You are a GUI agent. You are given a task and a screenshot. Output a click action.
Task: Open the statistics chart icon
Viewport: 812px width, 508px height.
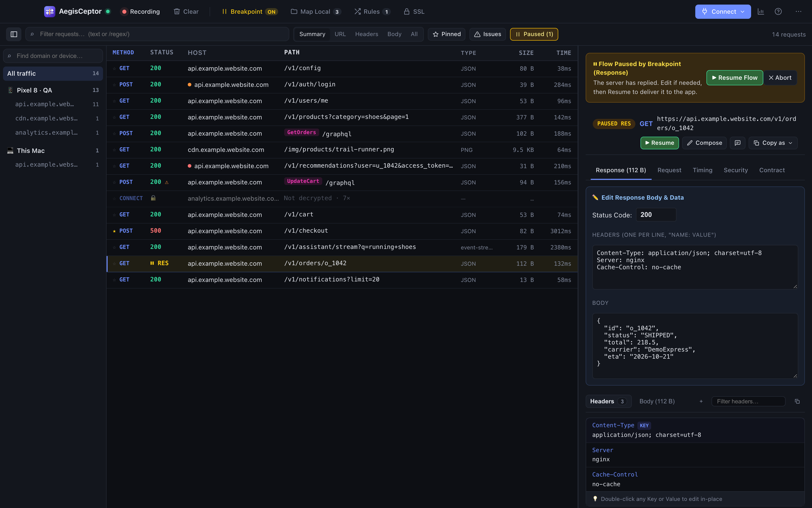(761, 12)
